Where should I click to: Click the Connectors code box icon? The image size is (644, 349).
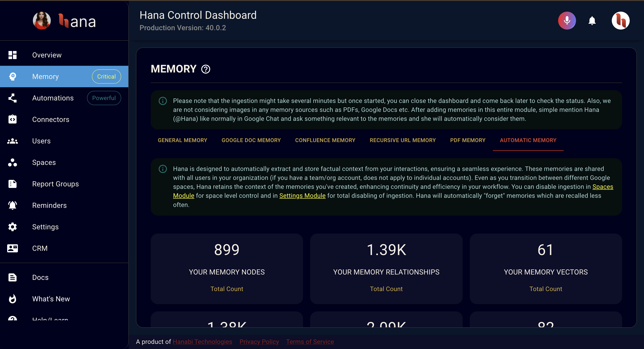13,120
